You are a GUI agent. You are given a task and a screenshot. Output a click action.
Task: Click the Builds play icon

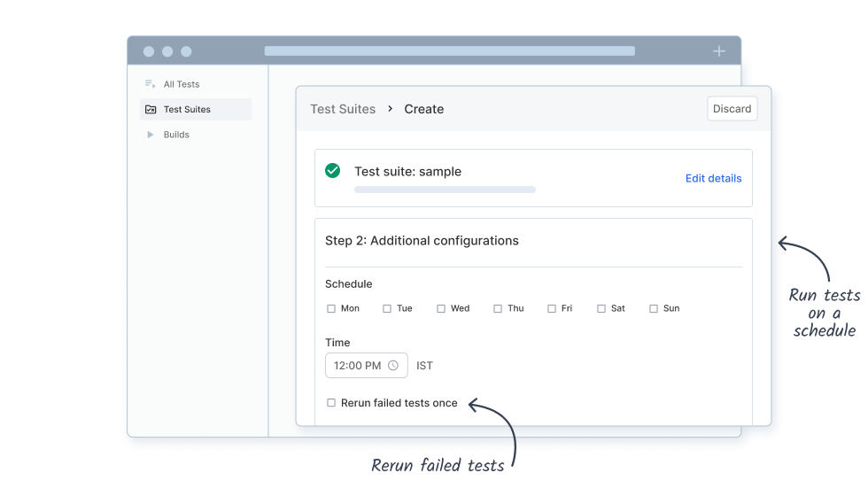pyautogui.click(x=150, y=135)
